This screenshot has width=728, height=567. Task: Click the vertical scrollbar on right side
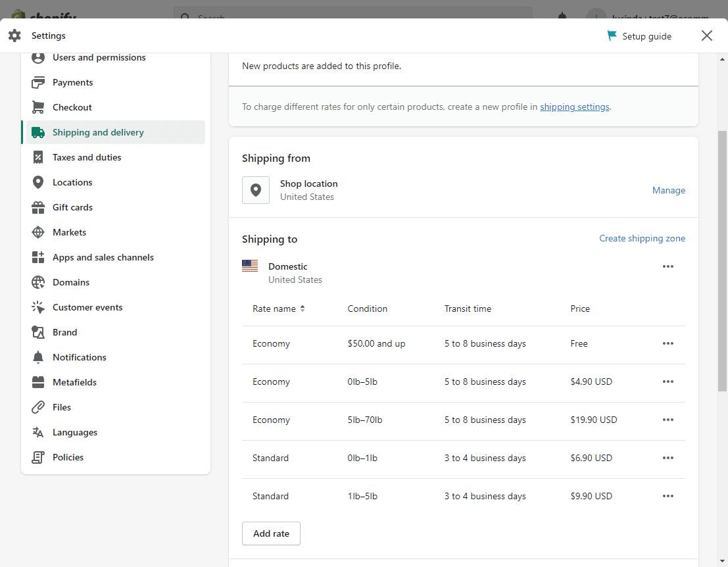coord(722,263)
